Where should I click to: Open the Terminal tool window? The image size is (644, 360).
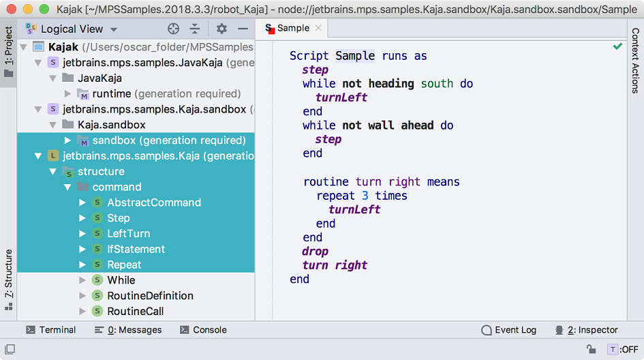51,330
